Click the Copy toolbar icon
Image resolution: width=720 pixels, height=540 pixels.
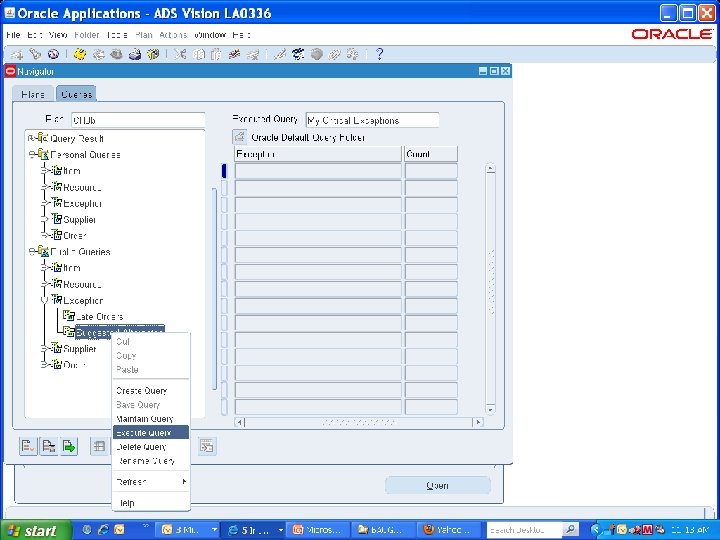pos(198,54)
